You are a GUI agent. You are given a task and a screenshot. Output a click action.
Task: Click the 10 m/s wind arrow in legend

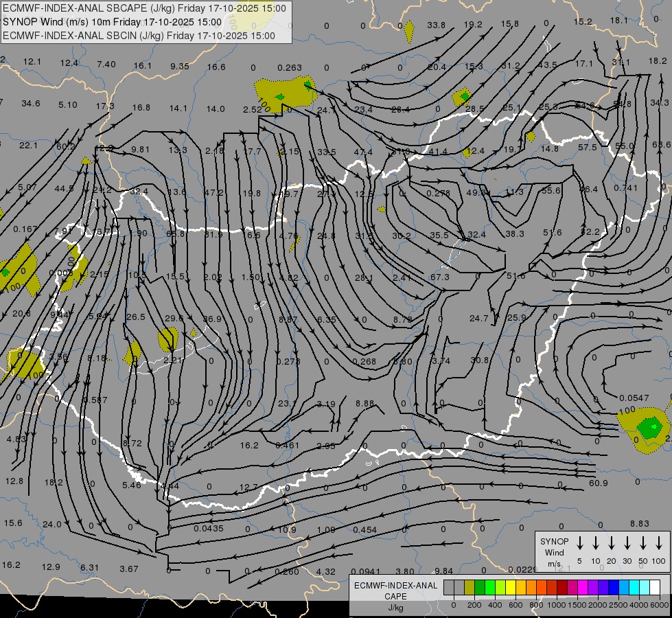coord(596,542)
